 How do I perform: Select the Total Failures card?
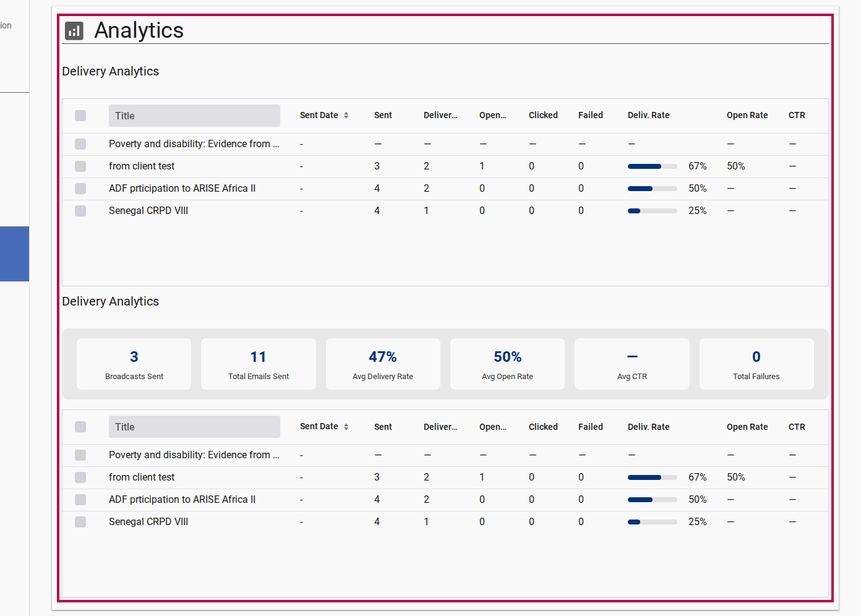[x=756, y=364]
